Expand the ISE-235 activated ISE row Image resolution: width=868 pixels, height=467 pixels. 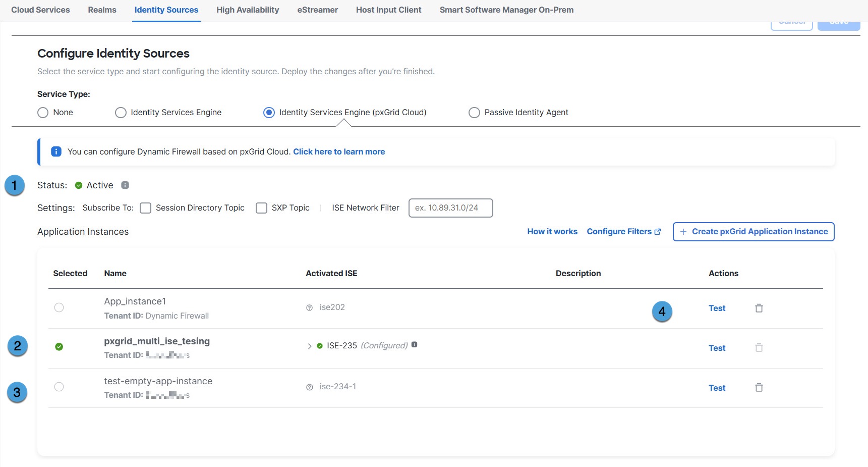pyautogui.click(x=310, y=346)
